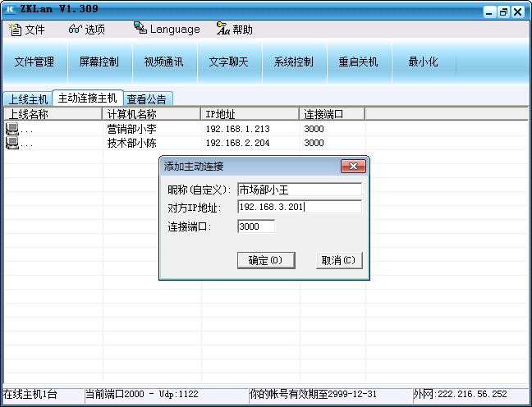Switch to 上线主机 tab
The height and width of the screenshot is (407, 532).
(x=28, y=99)
